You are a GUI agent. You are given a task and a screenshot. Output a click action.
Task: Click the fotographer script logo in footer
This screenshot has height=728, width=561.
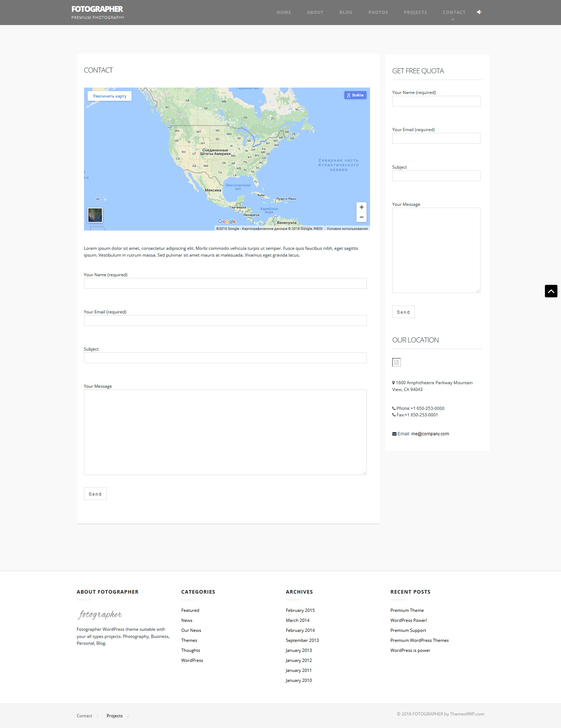click(x=100, y=614)
